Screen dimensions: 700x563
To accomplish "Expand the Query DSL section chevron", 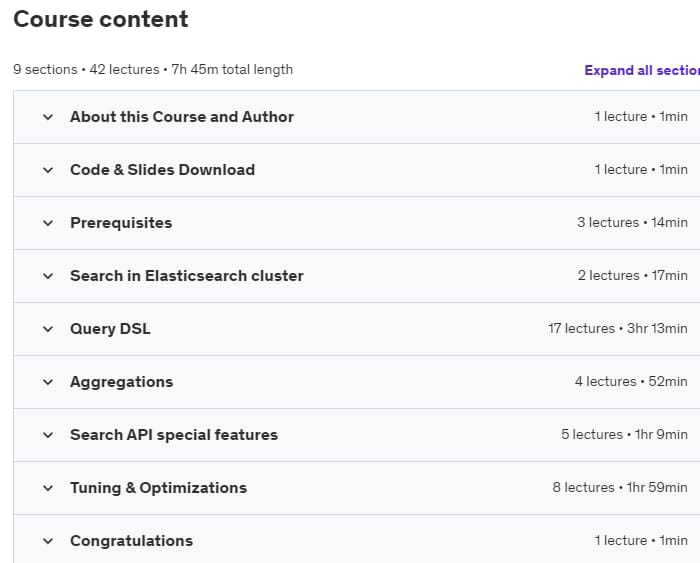I will (x=48, y=329).
